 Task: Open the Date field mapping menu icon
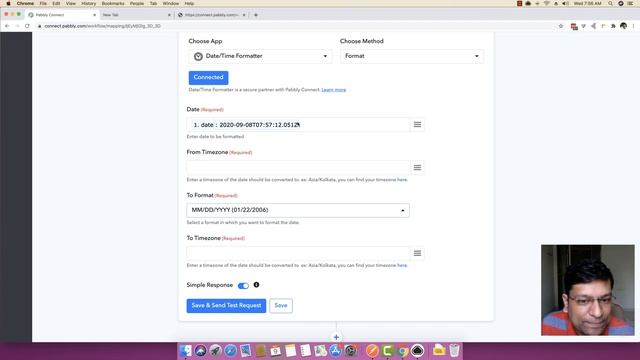(417, 124)
